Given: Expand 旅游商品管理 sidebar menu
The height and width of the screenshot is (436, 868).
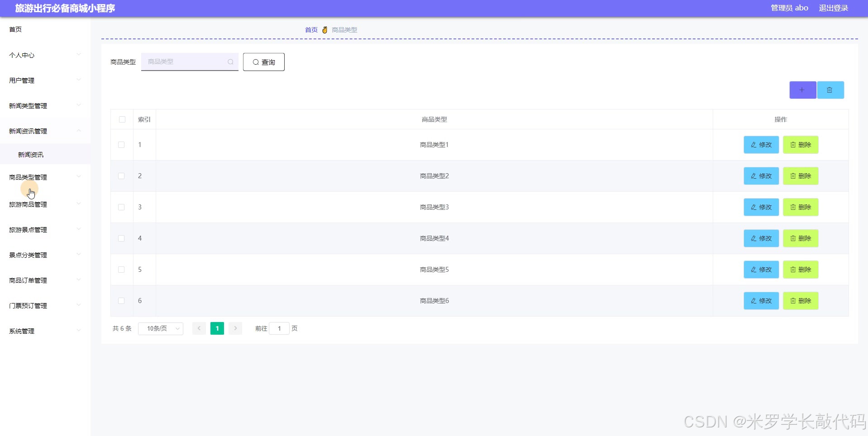Looking at the screenshot, I should tap(45, 204).
